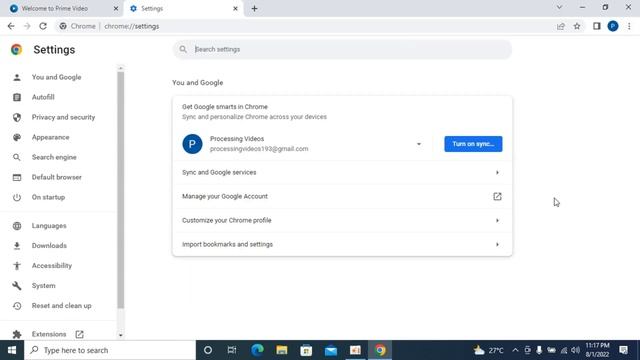Open Import bookmarks and settings

(x=342, y=244)
